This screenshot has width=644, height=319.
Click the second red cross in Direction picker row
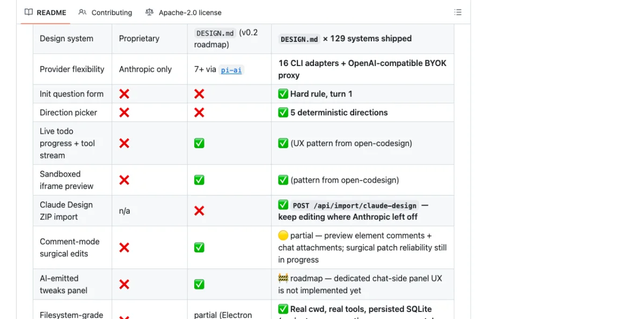(199, 113)
